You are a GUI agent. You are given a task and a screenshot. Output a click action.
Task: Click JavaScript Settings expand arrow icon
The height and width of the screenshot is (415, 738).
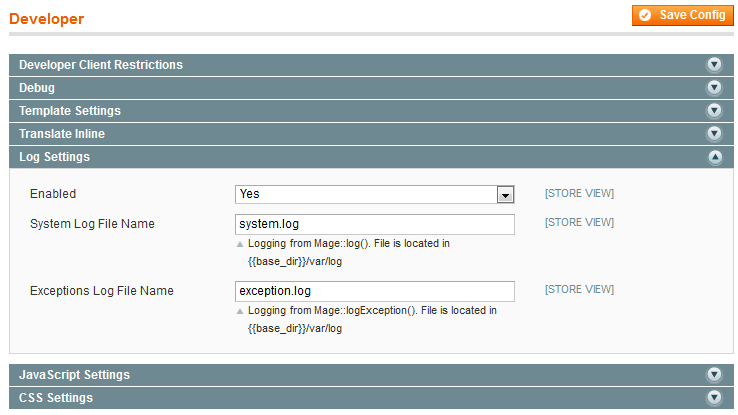click(714, 375)
